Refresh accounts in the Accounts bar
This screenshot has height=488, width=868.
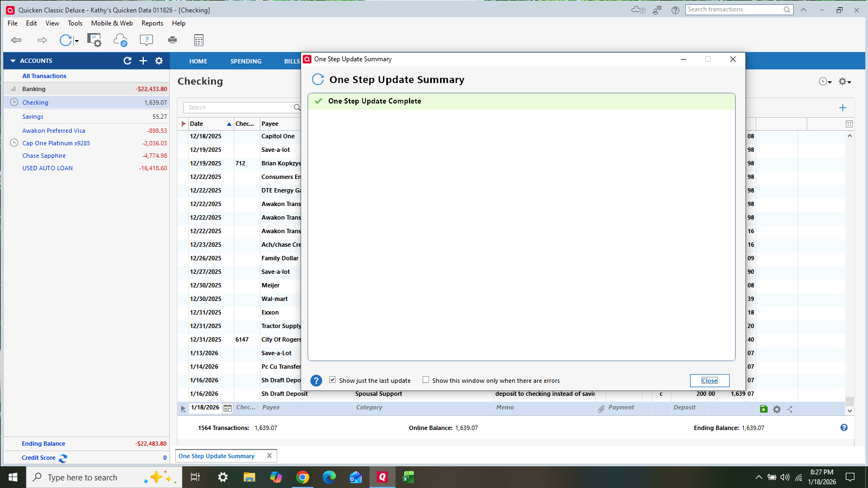(127, 61)
